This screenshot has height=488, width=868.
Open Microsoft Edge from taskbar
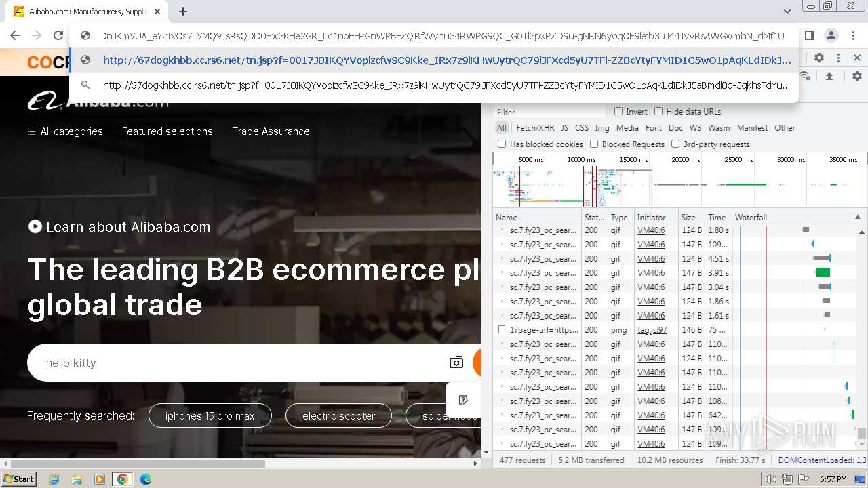[x=146, y=479]
